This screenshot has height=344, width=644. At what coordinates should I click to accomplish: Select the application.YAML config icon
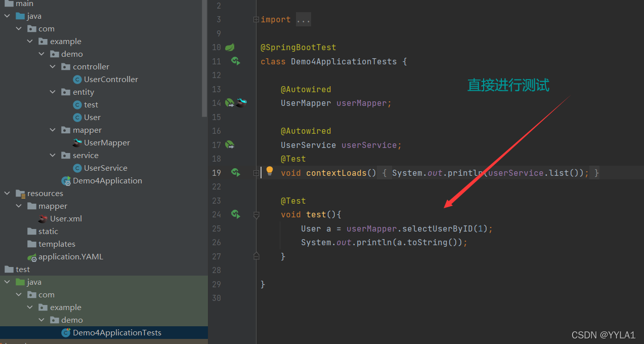click(32, 257)
